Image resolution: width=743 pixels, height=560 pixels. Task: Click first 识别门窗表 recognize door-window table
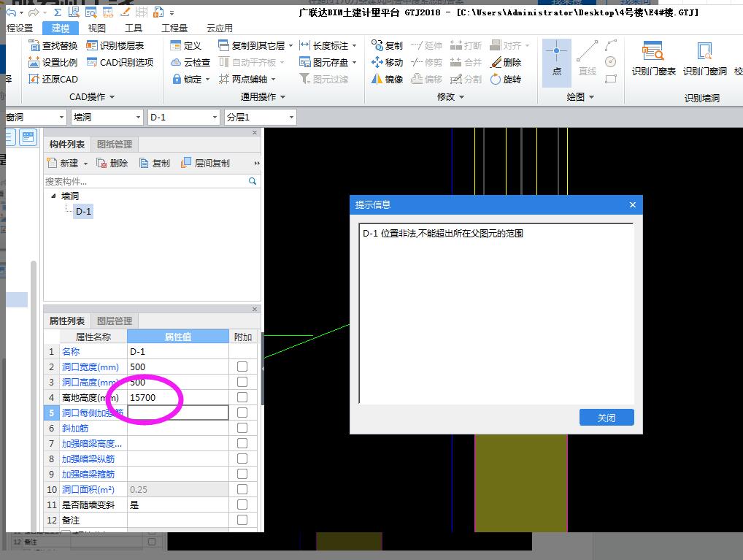[653, 59]
